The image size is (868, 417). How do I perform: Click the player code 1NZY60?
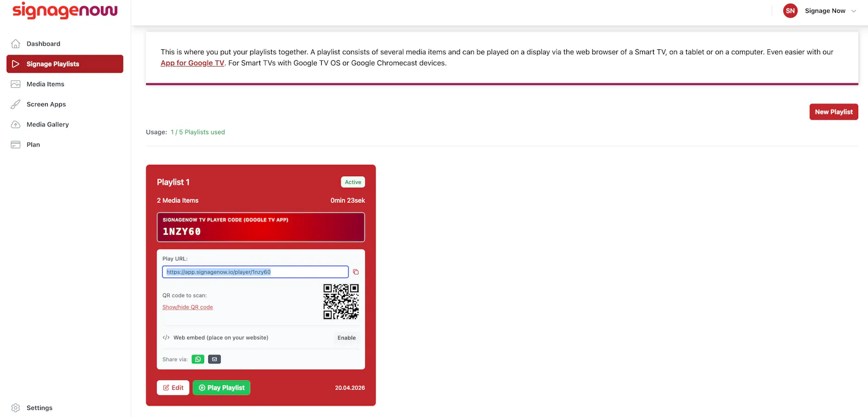(182, 232)
